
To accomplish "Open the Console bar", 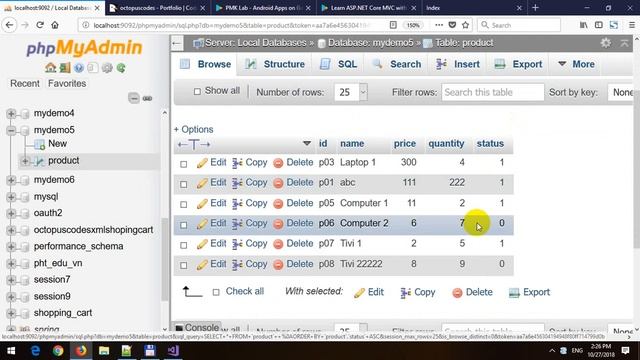I will point(198,327).
